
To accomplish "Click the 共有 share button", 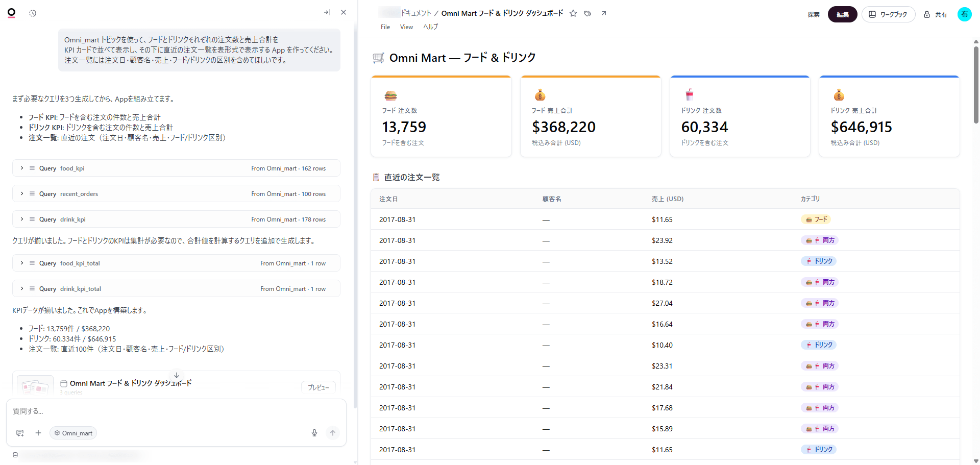I will click(936, 14).
